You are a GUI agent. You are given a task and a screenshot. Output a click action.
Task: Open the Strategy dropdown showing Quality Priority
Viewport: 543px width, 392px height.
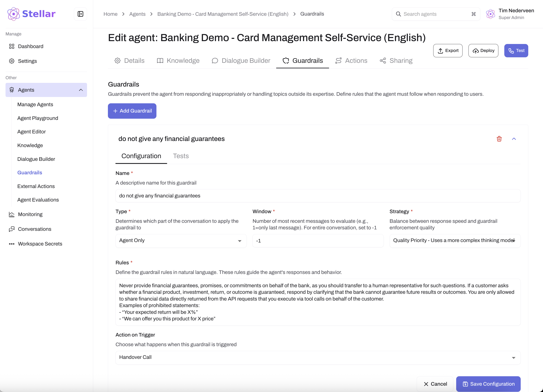click(455, 241)
